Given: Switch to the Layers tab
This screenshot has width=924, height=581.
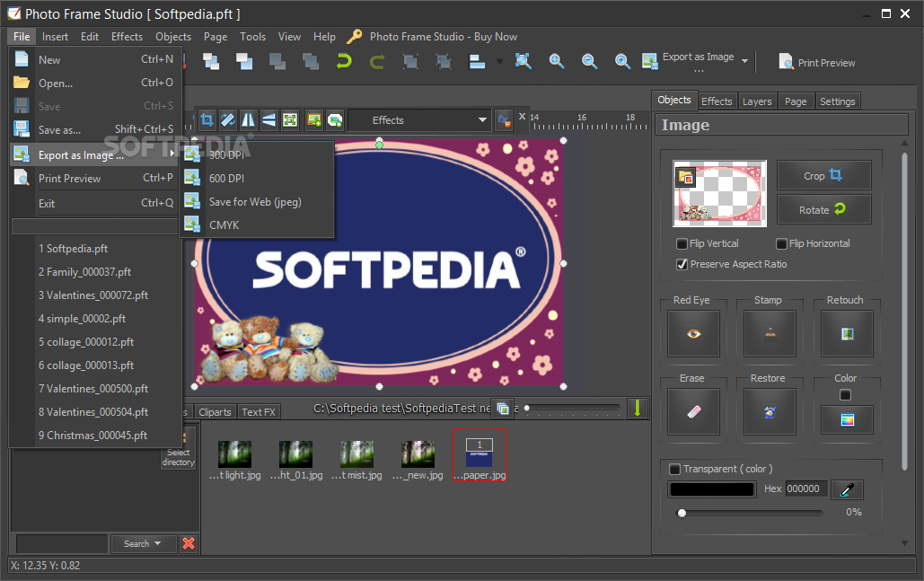Looking at the screenshot, I should coord(757,101).
